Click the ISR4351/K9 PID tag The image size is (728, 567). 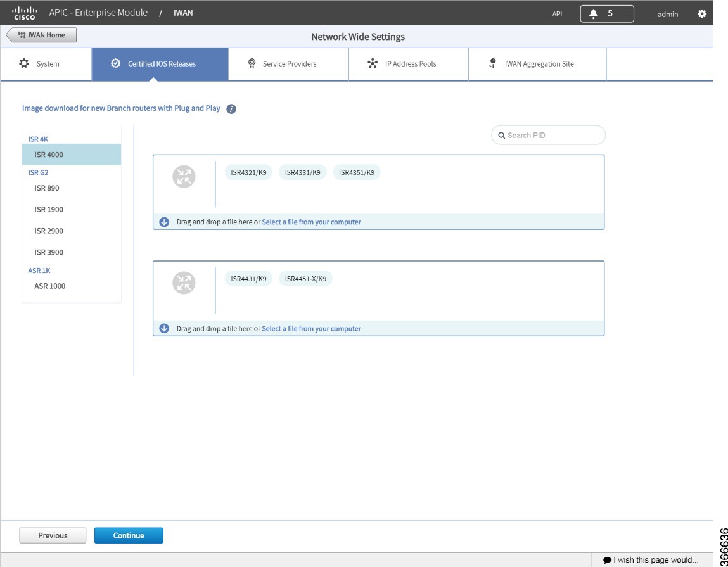click(x=357, y=172)
